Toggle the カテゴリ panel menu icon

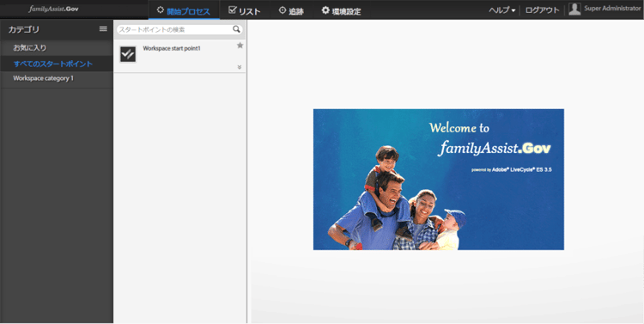(103, 28)
